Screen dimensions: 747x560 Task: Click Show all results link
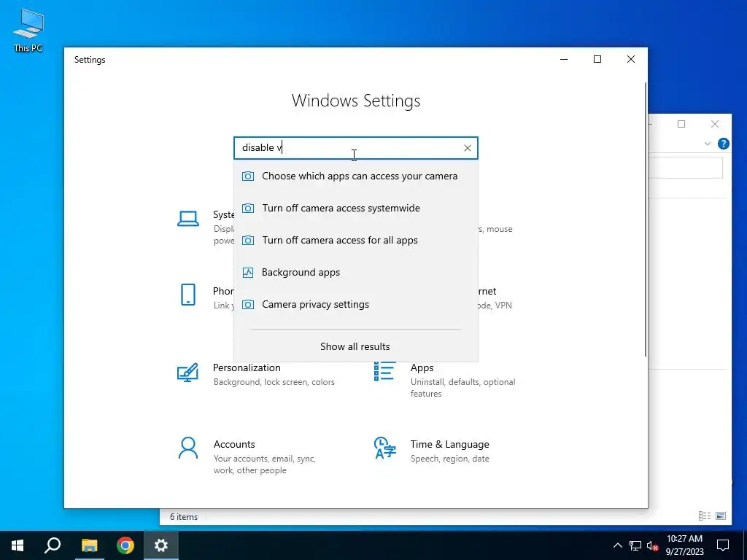(x=355, y=346)
